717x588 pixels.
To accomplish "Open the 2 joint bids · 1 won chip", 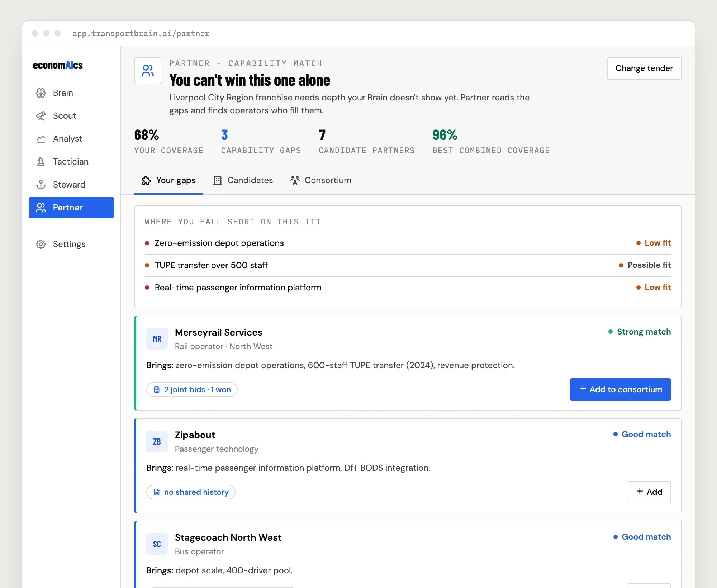I will pyautogui.click(x=192, y=389).
